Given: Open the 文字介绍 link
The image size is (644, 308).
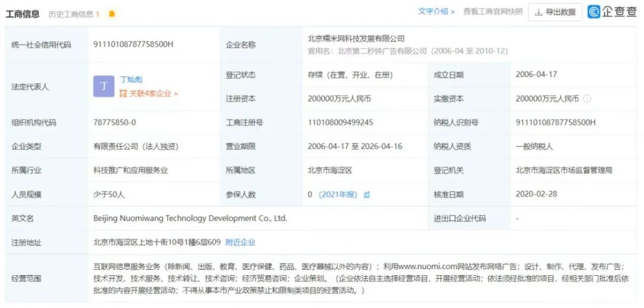Looking at the screenshot, I should (436, 11).
